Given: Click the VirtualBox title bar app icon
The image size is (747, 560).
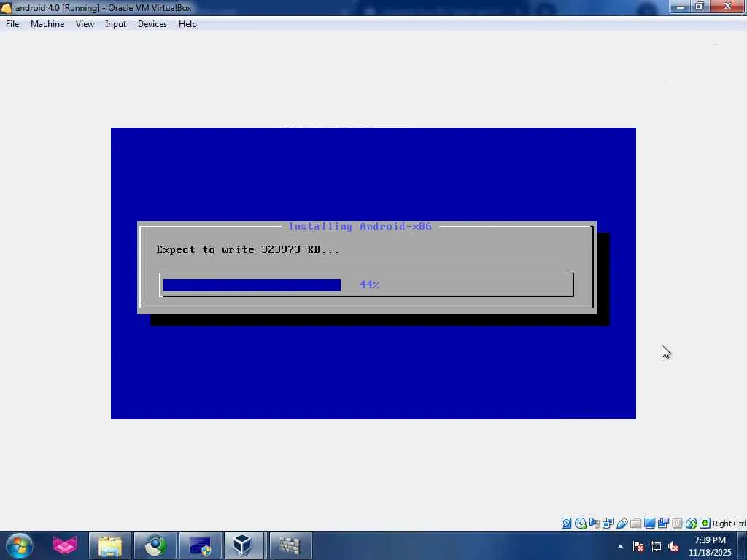Looking at the screenshot, I should pyautogui.click(x=6, y=8).
